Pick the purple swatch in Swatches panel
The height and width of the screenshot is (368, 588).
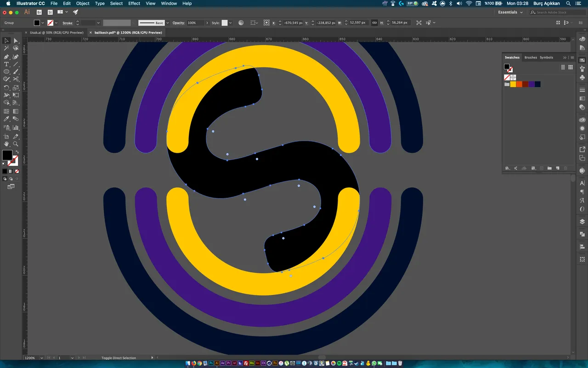(x=531, y=84)
